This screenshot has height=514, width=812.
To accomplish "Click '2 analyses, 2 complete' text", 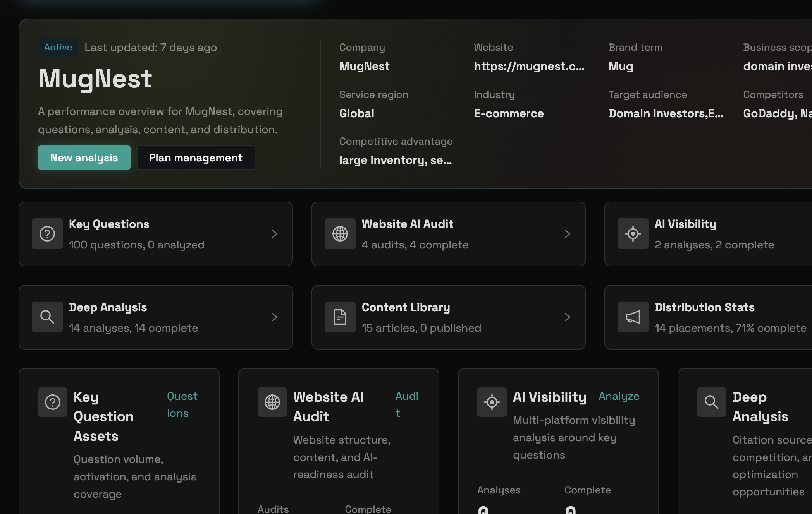I will pyautogui.click(x=714, y=245).
